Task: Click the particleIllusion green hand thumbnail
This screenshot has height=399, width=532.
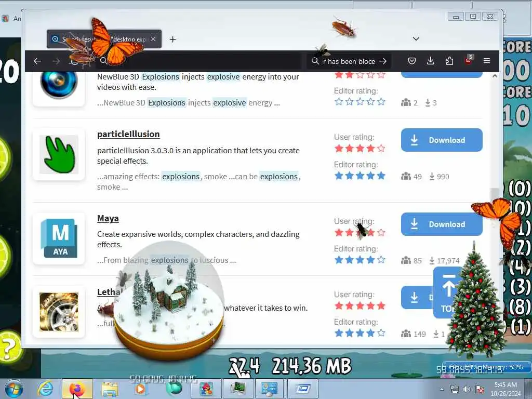Action: 59,154
